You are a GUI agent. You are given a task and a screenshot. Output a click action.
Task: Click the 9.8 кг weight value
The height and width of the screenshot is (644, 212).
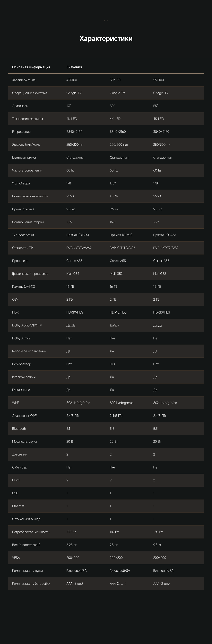point(157,545)
